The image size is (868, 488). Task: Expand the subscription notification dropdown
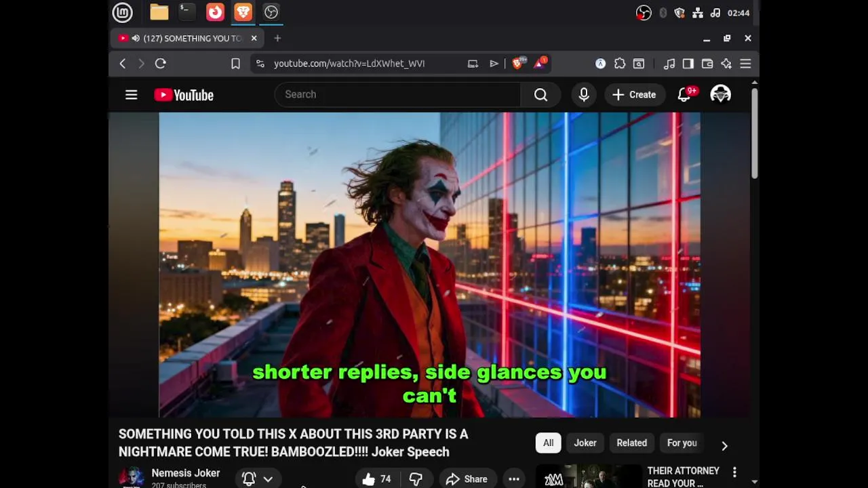(258, 479)
